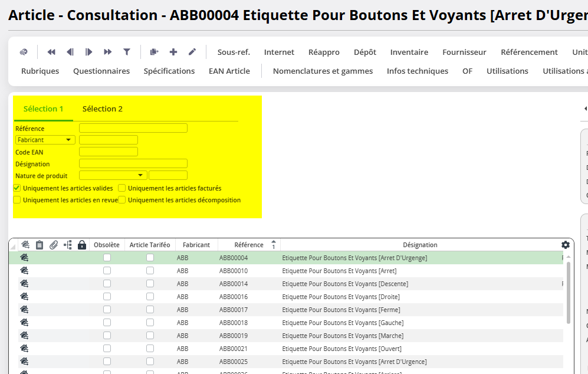Click the house icon on the ABB00016 row
Image resolution: width=588 pixels, height=374 pixels.
(x=24, y=296)
